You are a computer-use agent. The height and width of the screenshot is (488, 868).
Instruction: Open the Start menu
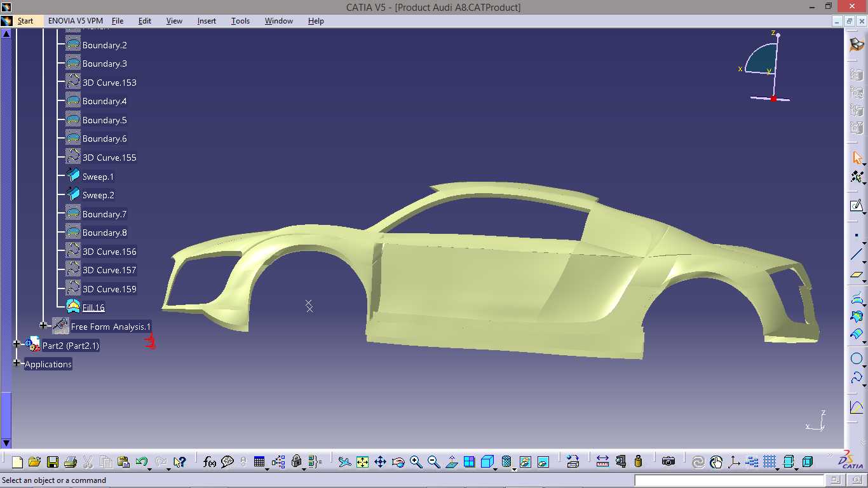coord(25,21)
